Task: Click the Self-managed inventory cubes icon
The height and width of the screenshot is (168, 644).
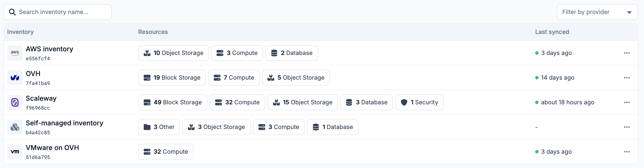Action: [15, 127]
